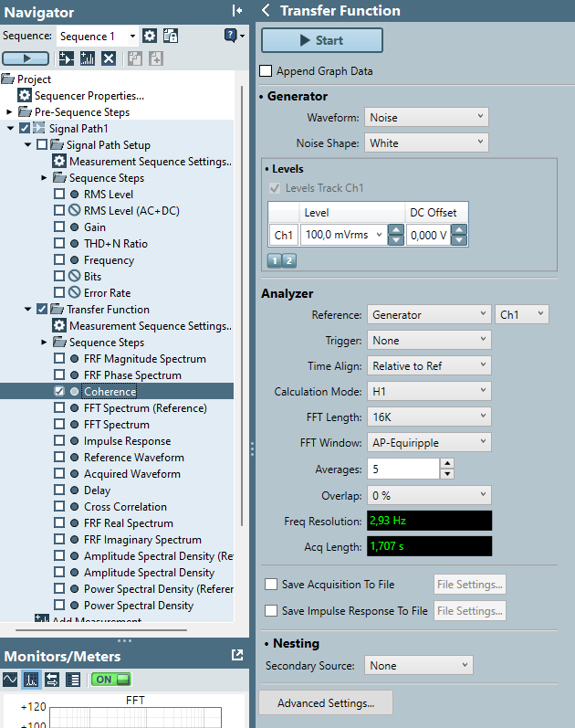Viewport: 575px width, 728px height.
Task: Click the Navigator tree vertical scrollbar
Action: (x=242, y=306)
